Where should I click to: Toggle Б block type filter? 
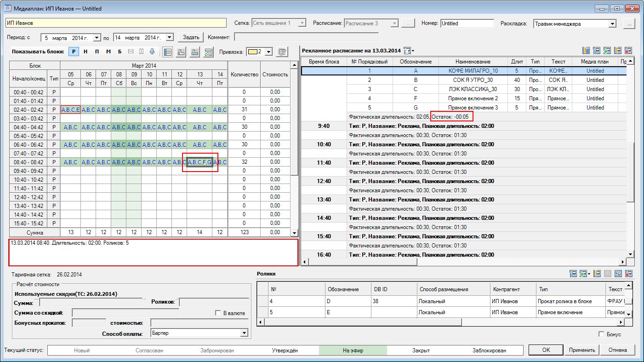tap(120, 52)
